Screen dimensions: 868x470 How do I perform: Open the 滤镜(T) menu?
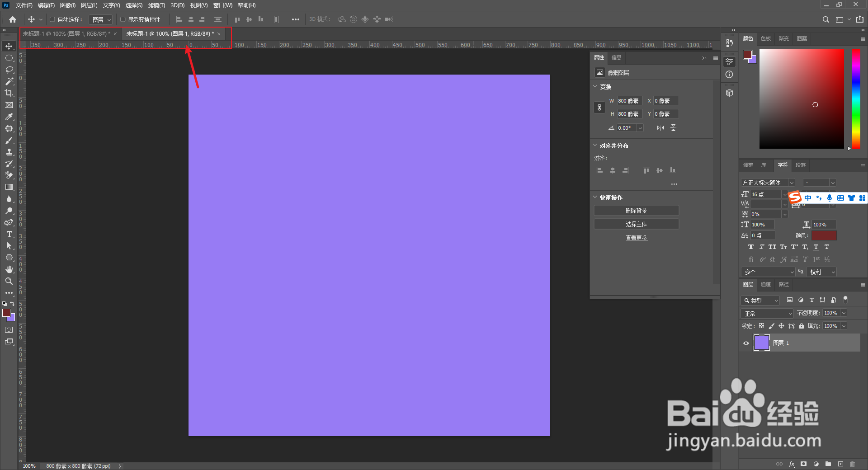[x=156, y=5]
